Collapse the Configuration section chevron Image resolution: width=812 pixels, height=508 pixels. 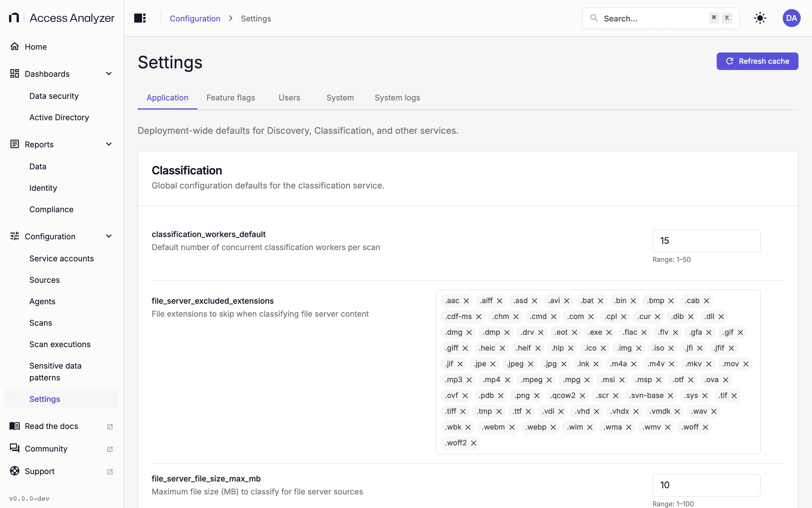point(109,236)
